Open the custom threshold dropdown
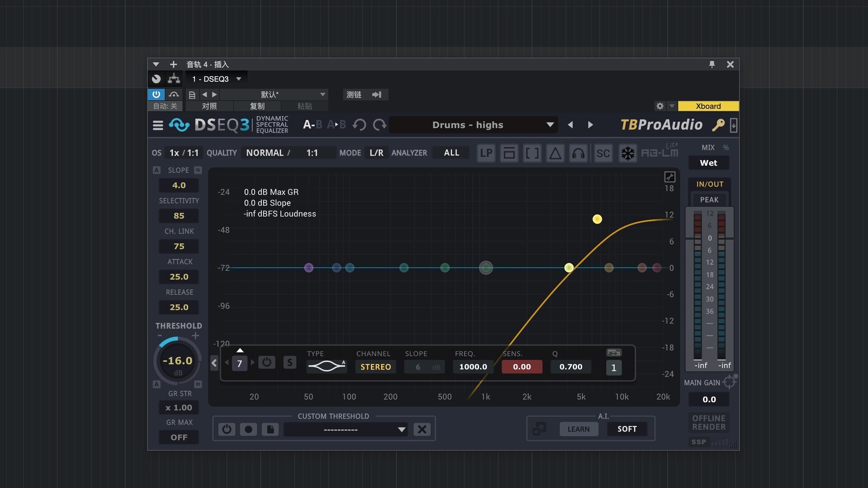868x488 pixels. [346, 430]
